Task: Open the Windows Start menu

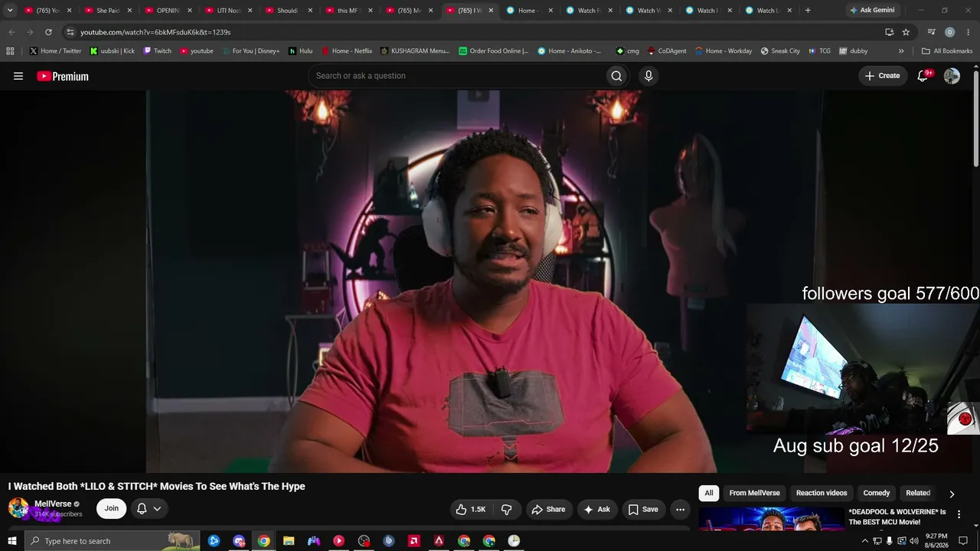Action: coord(12,541)
